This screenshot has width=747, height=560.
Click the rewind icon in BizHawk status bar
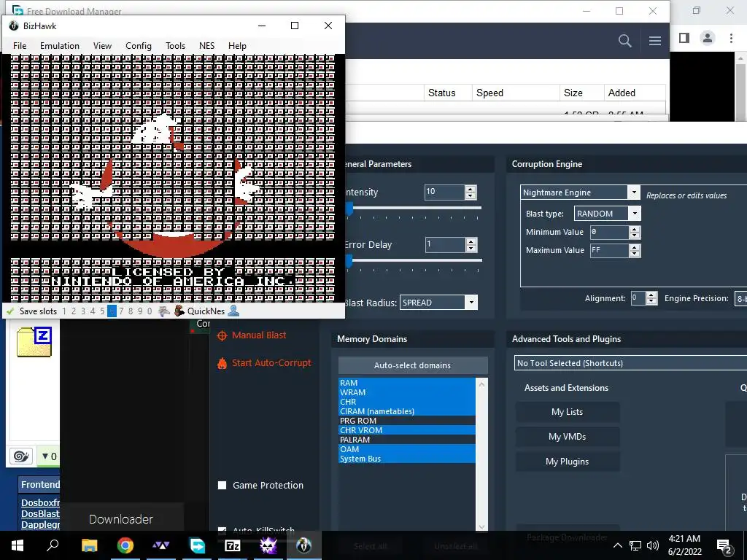pyautogui.click(x=164, y=311)
